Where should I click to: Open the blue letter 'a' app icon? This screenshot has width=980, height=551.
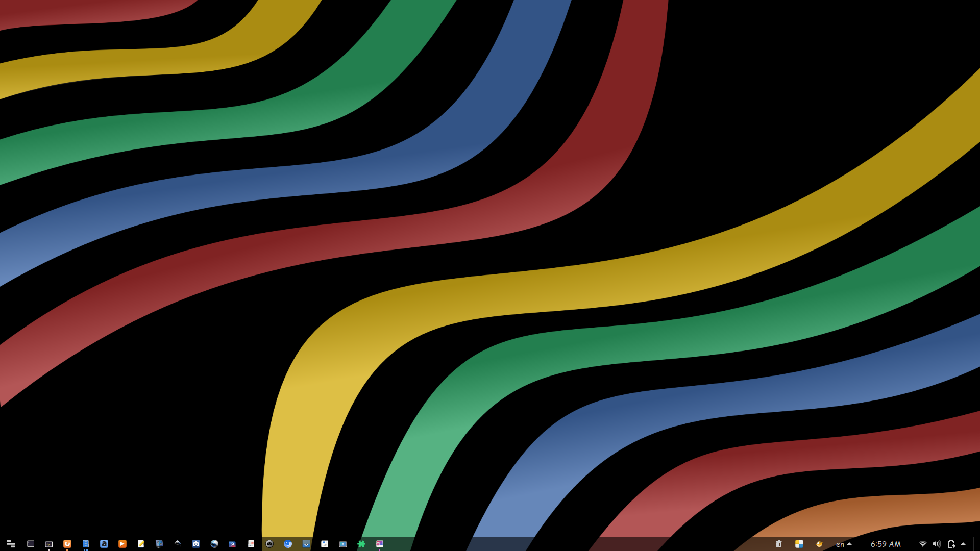point(104,544)
